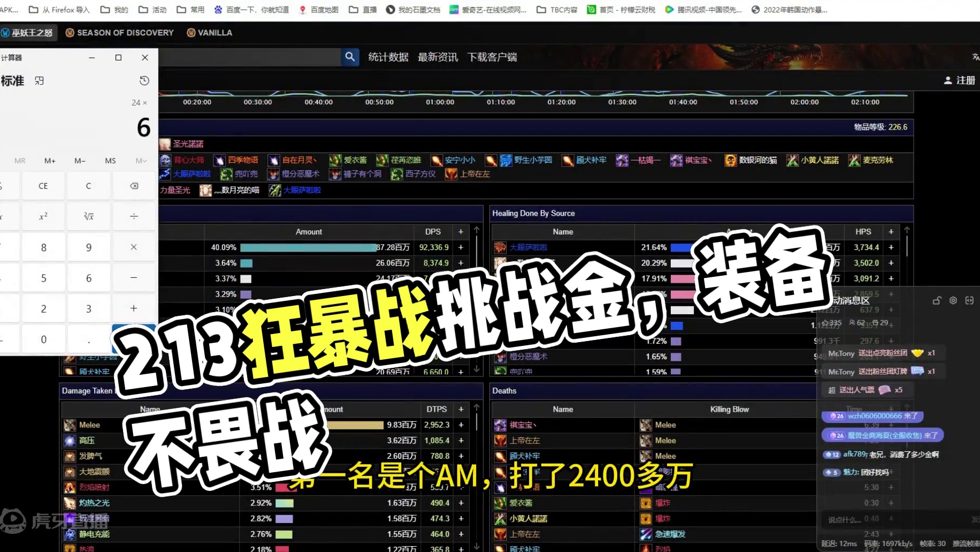Open the calculator history panel

tap(144, 80)
